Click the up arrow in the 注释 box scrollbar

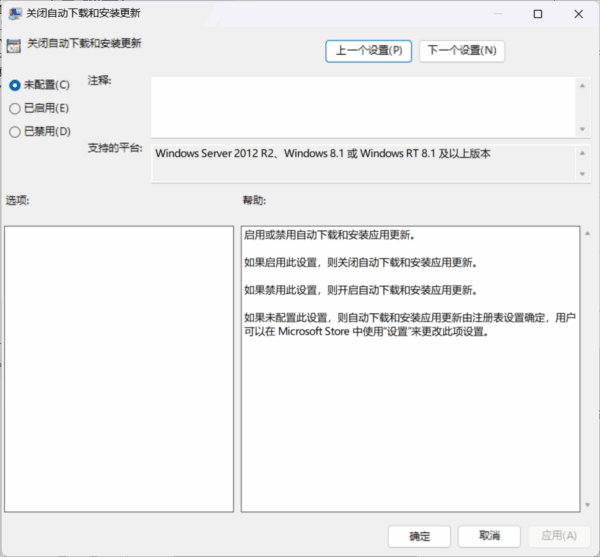(582, 86)
